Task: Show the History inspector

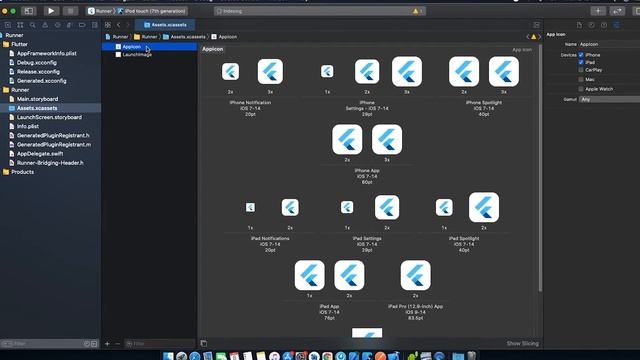Action: point(591,25)
